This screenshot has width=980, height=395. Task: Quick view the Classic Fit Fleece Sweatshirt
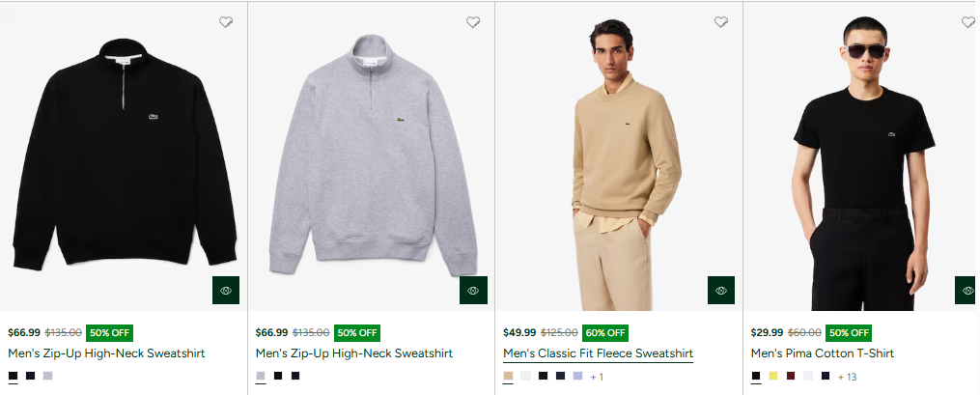[x=721, y=290]
